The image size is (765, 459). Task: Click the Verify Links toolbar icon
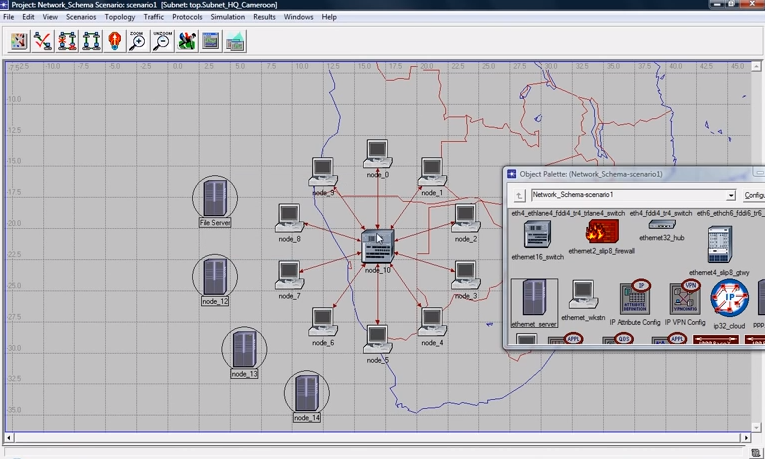pyautogui.click(x=43, y=40)
